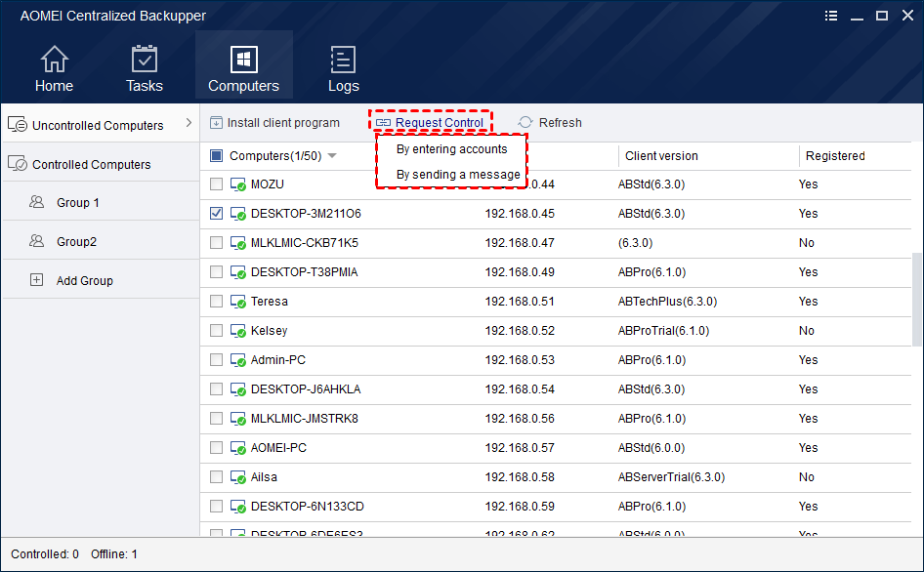The height and width of the screenshot is (572, 924).
Task: Click AOMEI-PC computer status icon
Action: (238, 448)
